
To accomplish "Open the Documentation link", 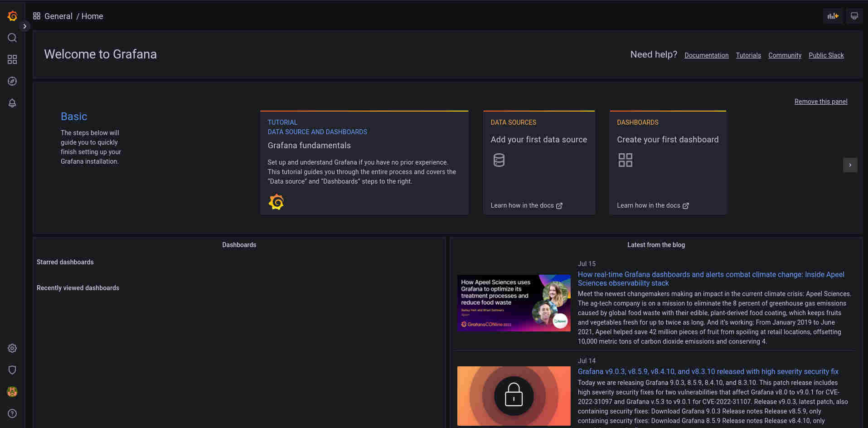I will click(706, 55).
